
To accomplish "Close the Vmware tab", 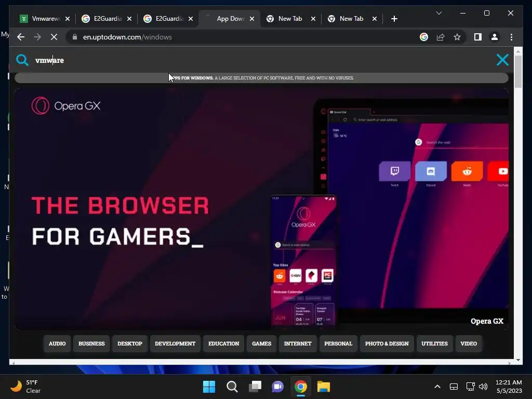I will tap(68, 19).
